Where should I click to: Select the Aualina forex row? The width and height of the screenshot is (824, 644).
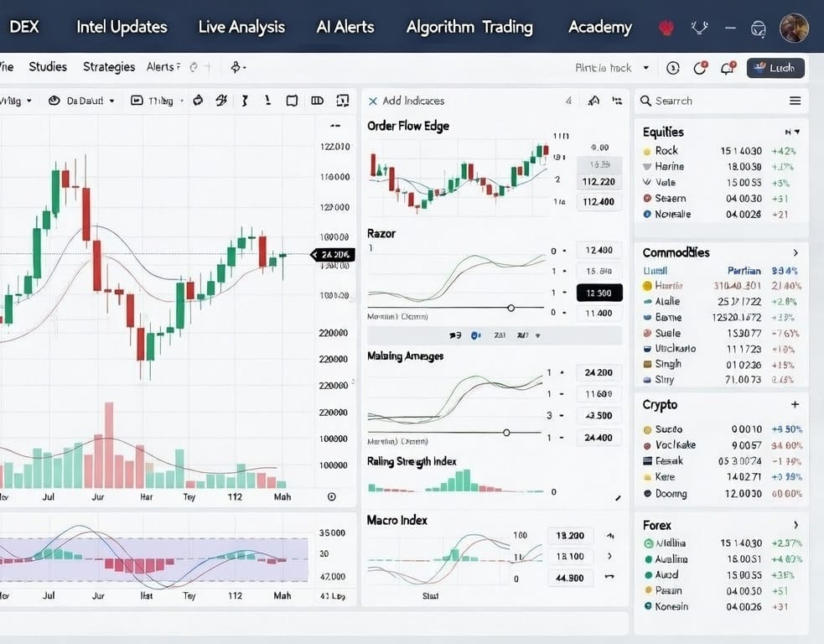(722, 558)
